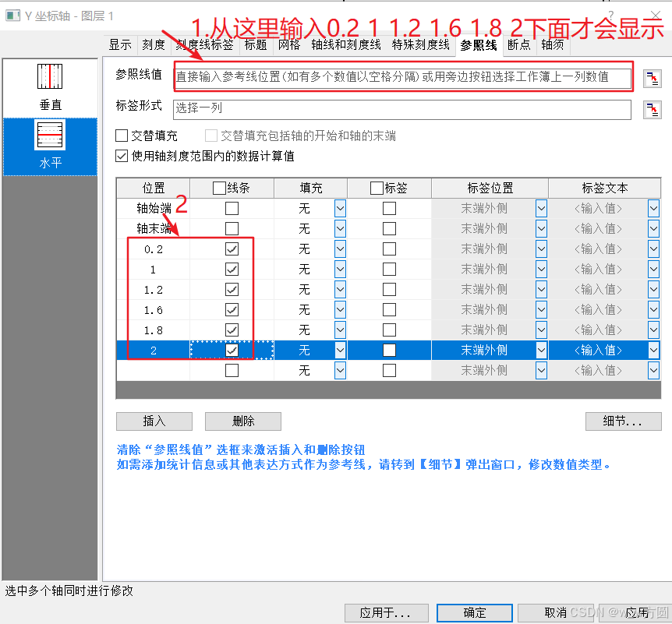Switch to the 轴须 tab
This screenshot has height=624, width=672.
click(x=553, y=44)
